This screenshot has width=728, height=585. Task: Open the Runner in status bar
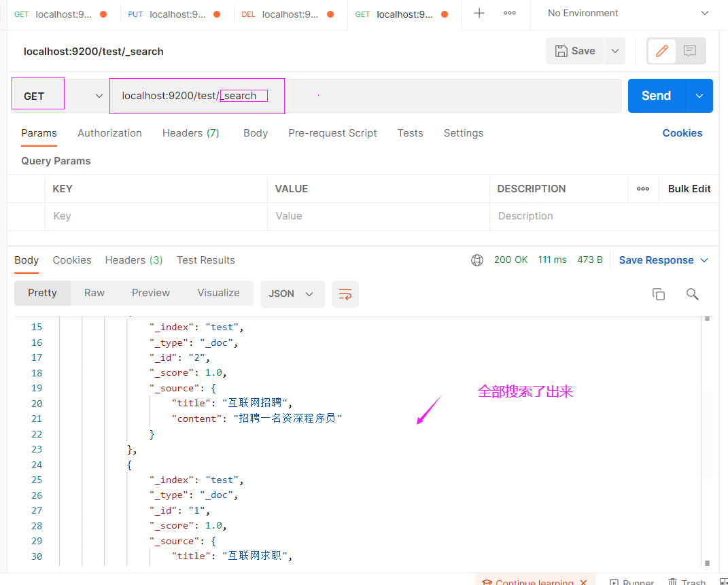[631, 582]
